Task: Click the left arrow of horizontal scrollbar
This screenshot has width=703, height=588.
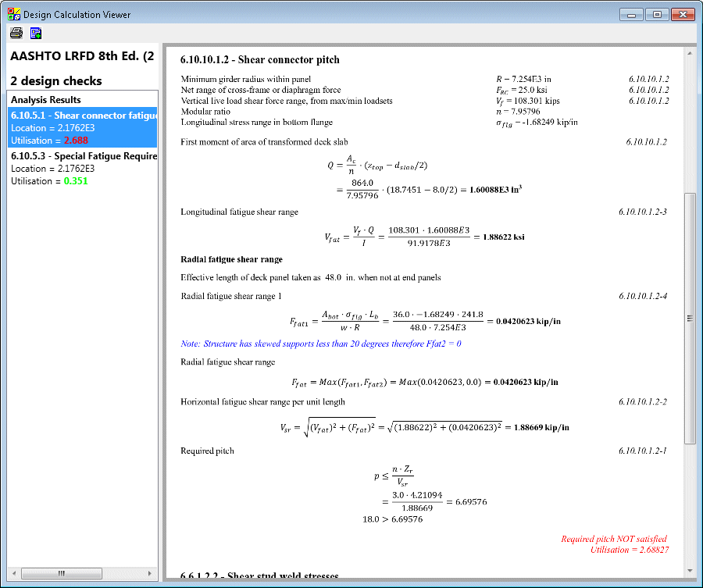Action: [15, 573]
